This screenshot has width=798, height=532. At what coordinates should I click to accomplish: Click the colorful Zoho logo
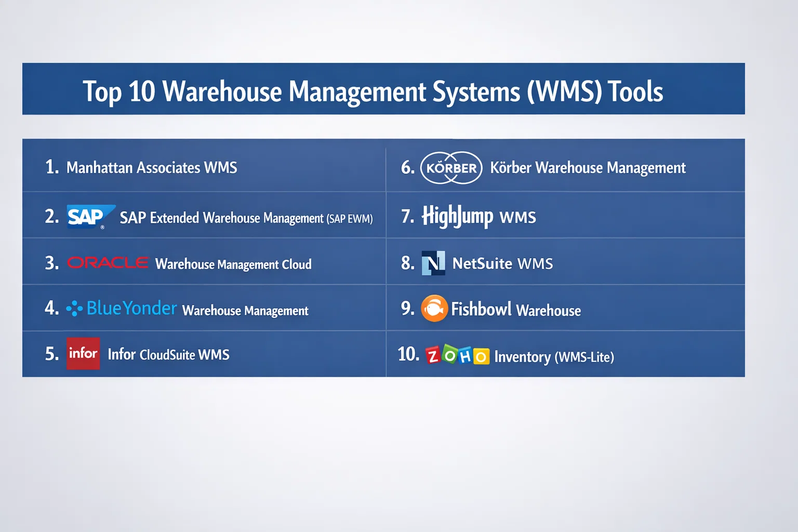pyautogui.click(x=457, y=356)
